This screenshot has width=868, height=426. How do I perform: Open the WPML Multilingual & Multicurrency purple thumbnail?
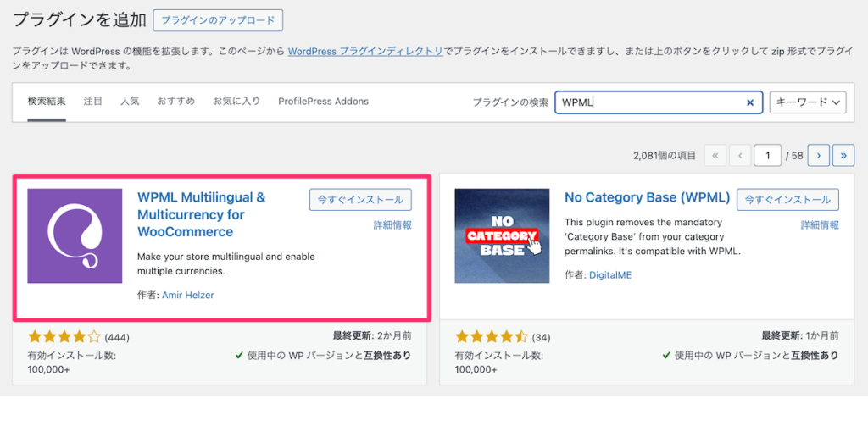(75, 235)
